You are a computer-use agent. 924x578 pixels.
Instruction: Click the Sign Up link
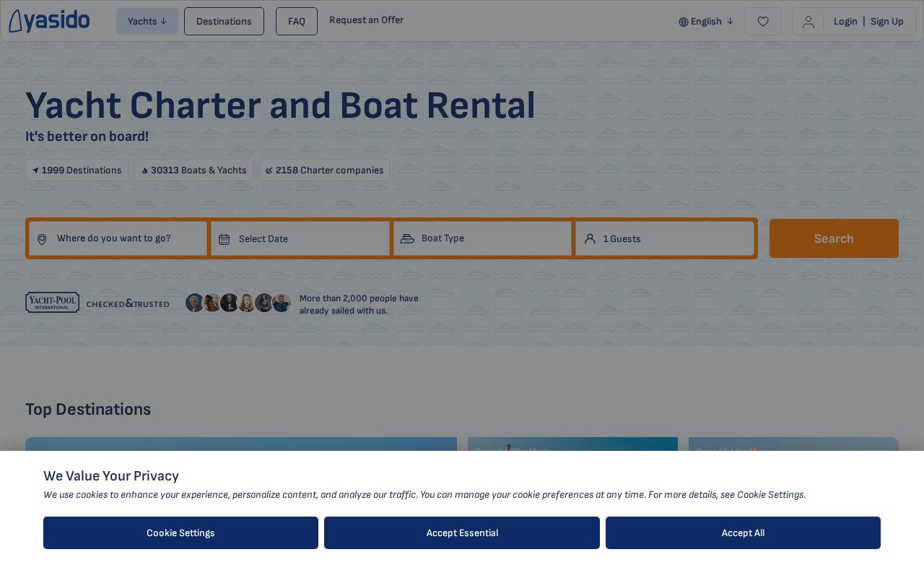coord(887,22)
